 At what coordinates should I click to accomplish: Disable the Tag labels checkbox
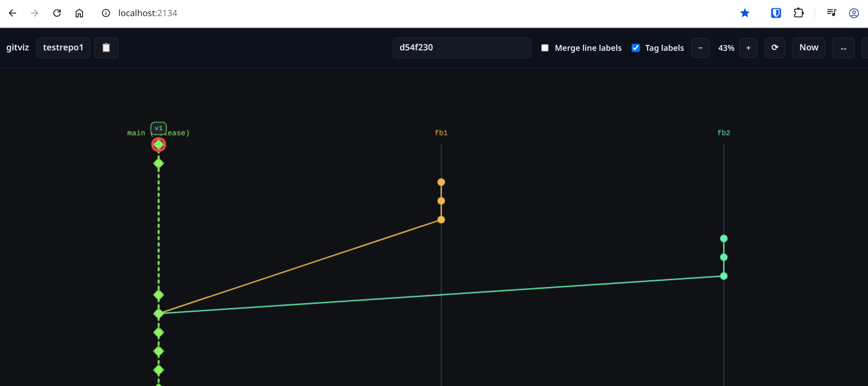click(x=635, y=48)
